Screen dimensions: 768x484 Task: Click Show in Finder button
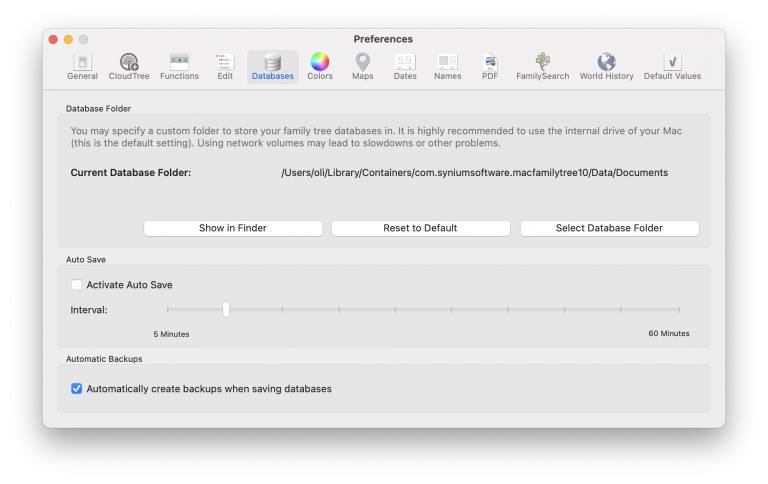[233, 228]
